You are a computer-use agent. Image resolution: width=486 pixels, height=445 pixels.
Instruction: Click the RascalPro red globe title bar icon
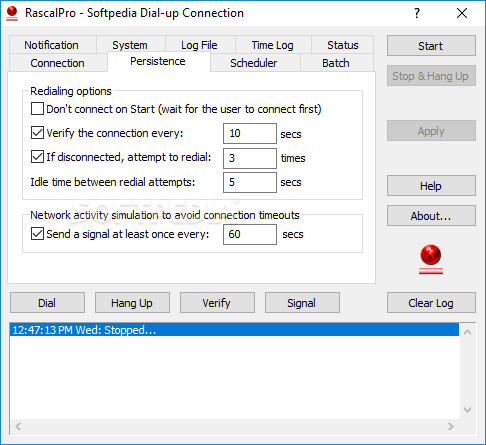12,13
